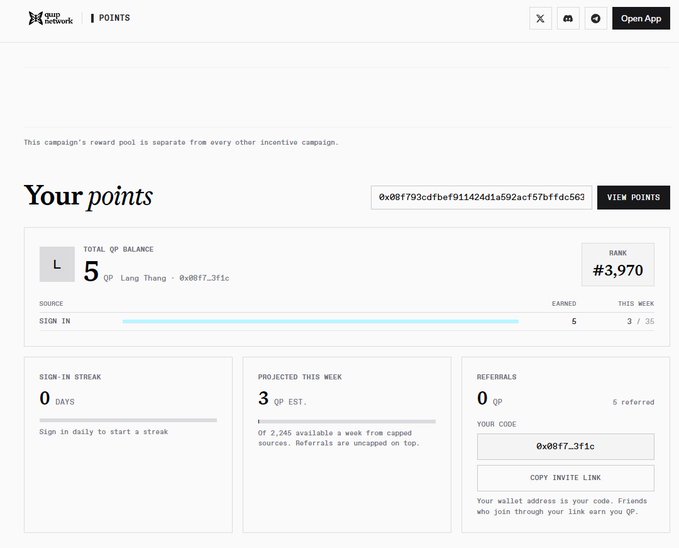Click the '0 DAYS' streak value
This screenshot has height=548, width=679.
(57, 399)
